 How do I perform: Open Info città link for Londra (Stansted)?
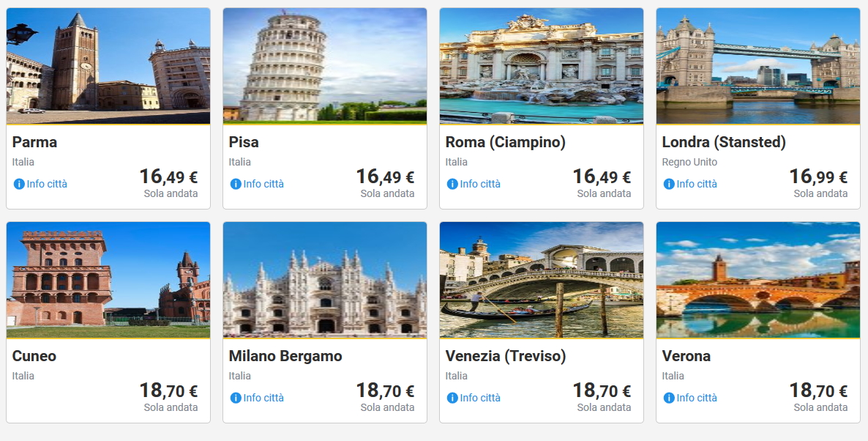(697, 184)
